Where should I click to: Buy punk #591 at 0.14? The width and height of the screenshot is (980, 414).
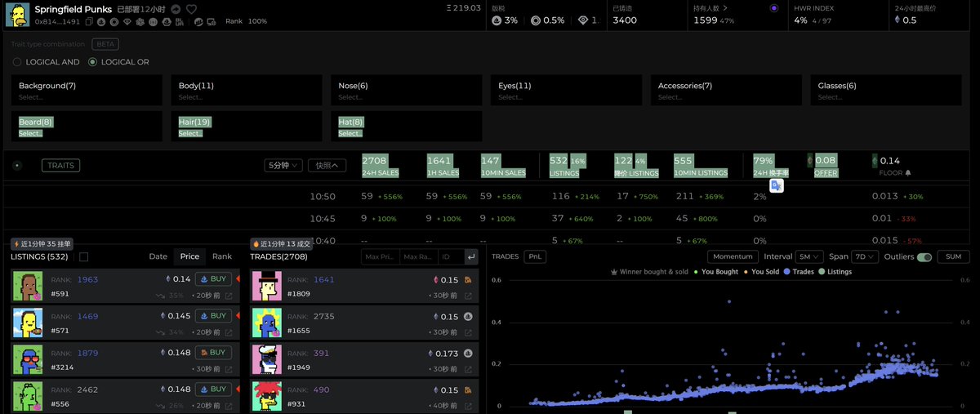pyautogui.click(x=213, y=279)
